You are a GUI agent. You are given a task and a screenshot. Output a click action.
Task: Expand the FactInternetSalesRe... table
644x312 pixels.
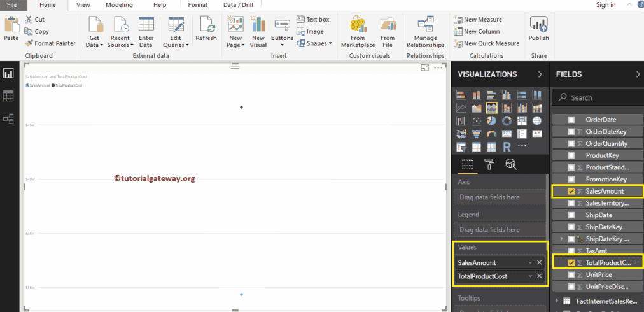[557, 301]
